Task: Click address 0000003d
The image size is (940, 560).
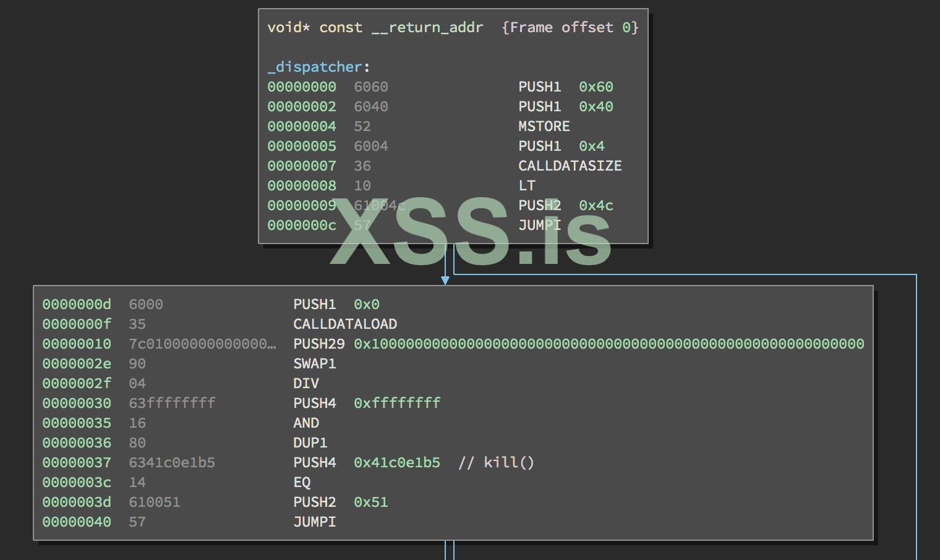Action: (77, 502)
